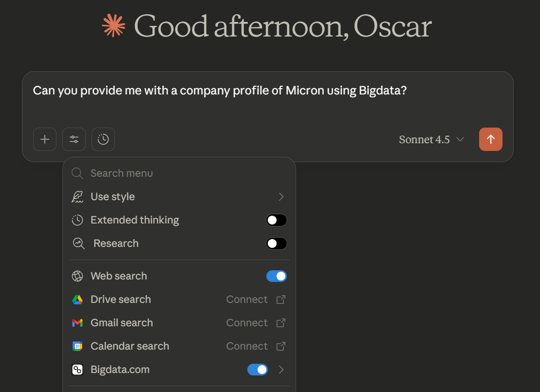540x392 pixels.
Task: Send the message with the orange arrow button
Action: click(x=491, y=139)
